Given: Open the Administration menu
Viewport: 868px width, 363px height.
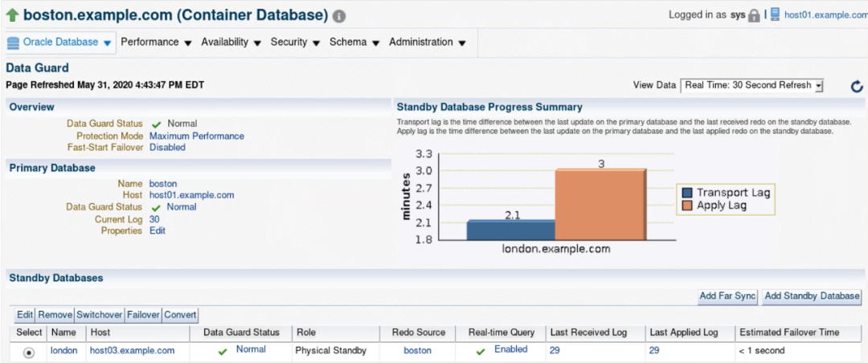Looking at the screenshot, I should (427, 42).
